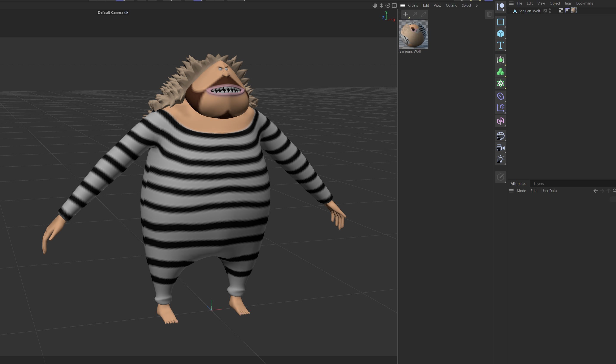Open the User Data menu
Image resolution: width=616 pixels, height=364 pixels.
click(549, 191)
